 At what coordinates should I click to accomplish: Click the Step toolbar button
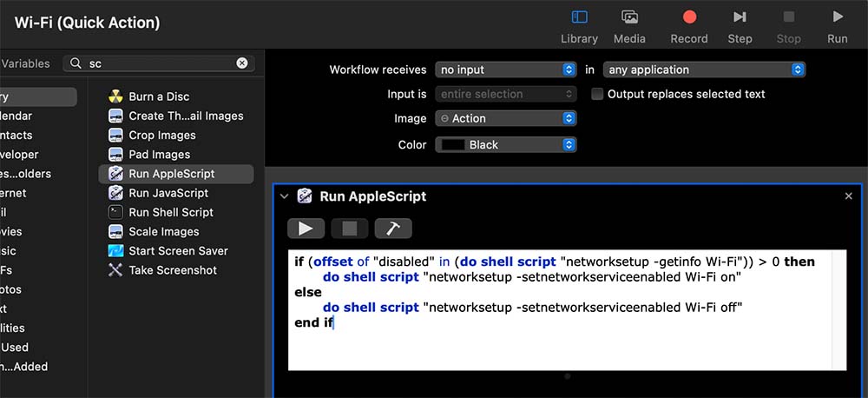[x=740, y=27]
